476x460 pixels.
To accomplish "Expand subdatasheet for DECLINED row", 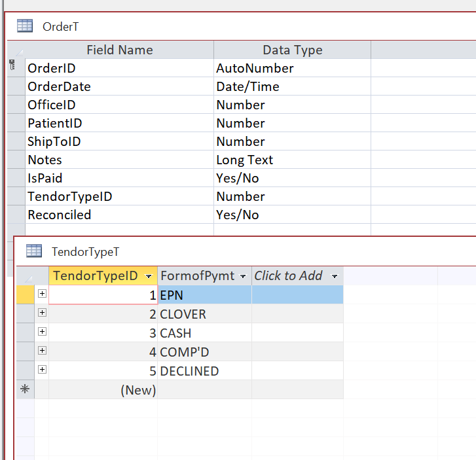I will [42, 370].
